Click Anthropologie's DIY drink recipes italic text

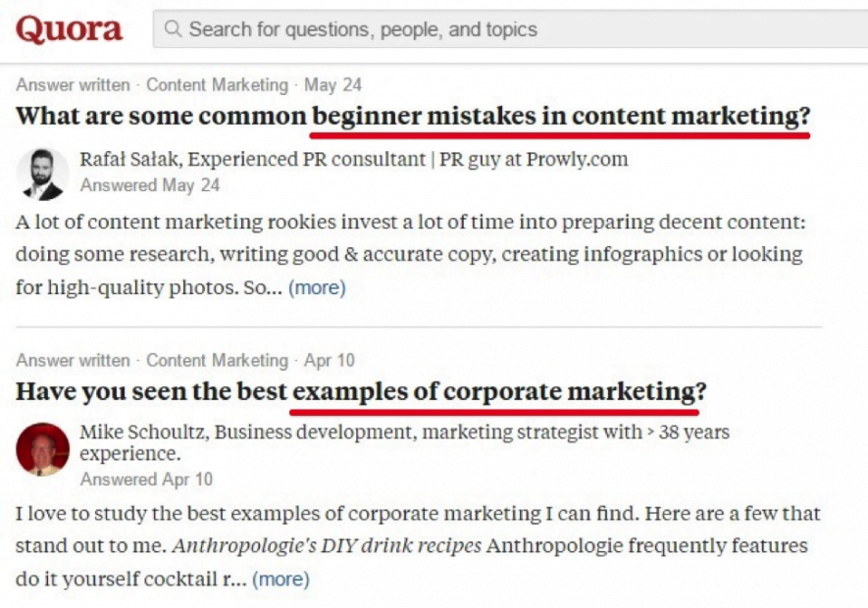[327, 546]
